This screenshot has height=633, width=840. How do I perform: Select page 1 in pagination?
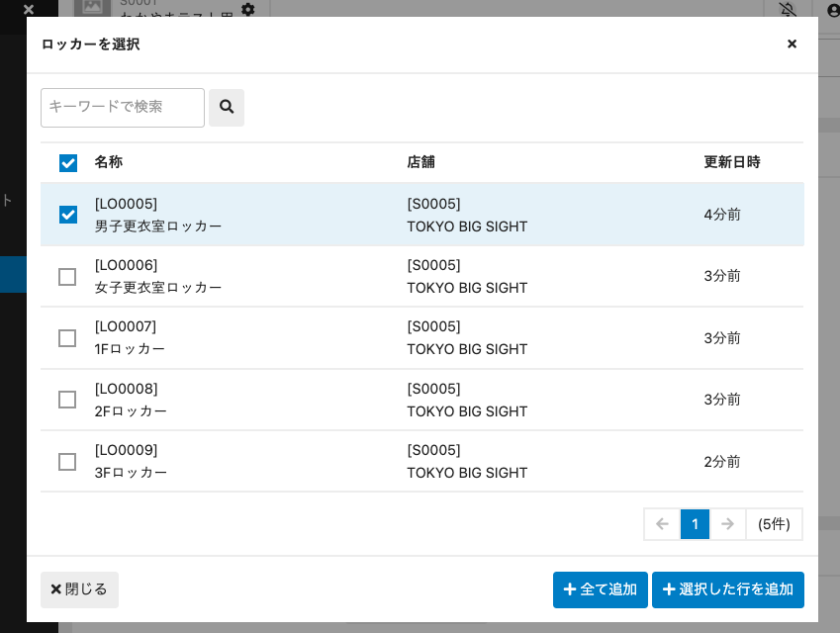(x=695, y=524)
